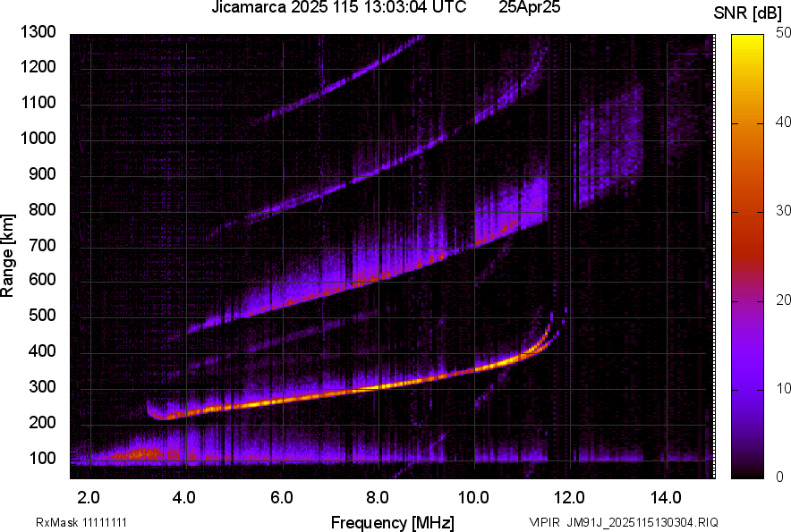This screenshot has width=791, height=532.
Task: Click the range tick label '200'
Action: click(42, 422)
